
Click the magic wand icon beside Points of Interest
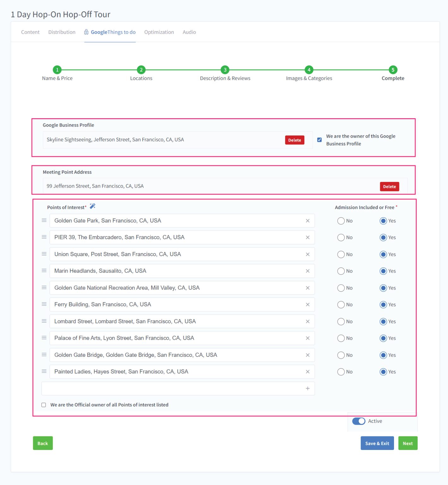(92, 207)
